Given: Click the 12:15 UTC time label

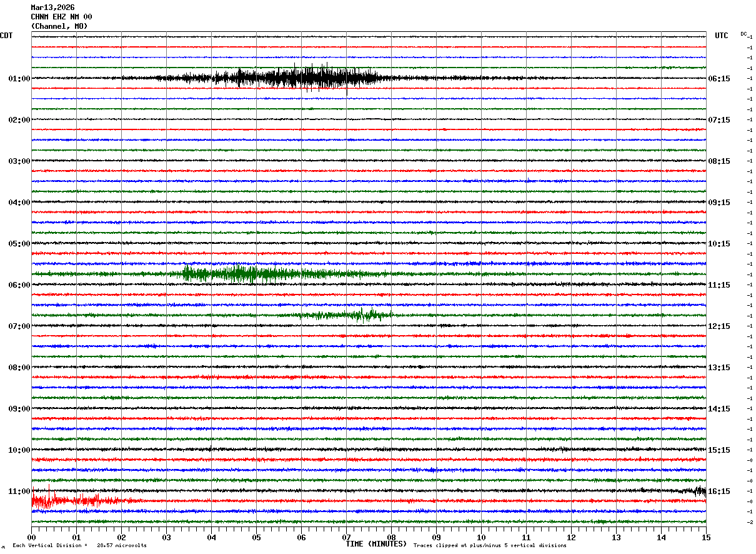Looking at the screenshot, I should (719, 326).
